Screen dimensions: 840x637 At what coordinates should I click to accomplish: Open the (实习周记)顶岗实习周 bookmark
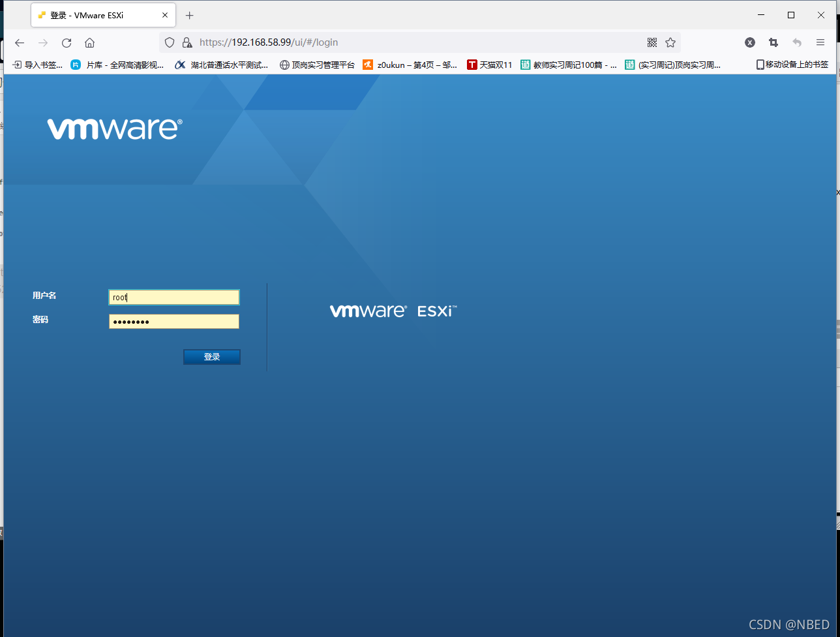click(673, 65)
